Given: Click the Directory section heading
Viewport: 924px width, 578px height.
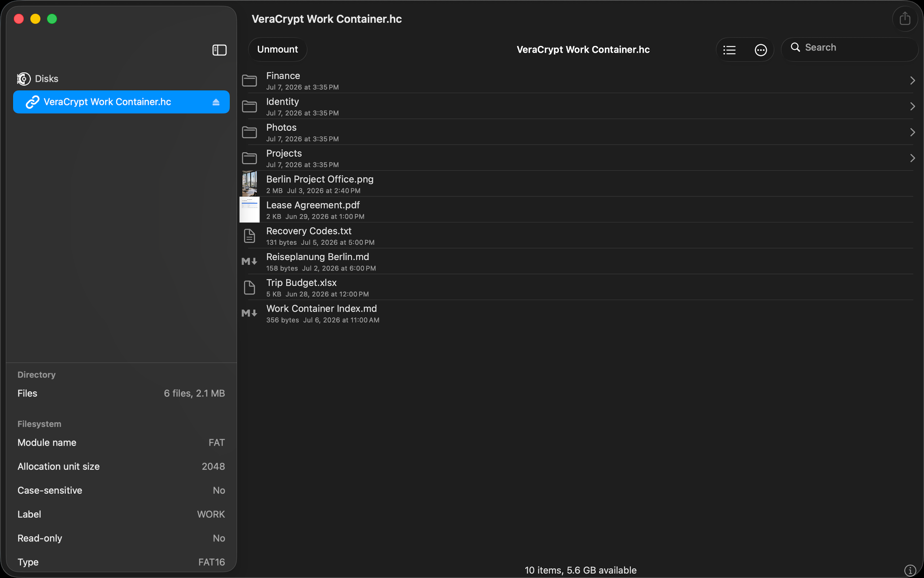Looking at the screenshot, I should [x=37, y=375].
